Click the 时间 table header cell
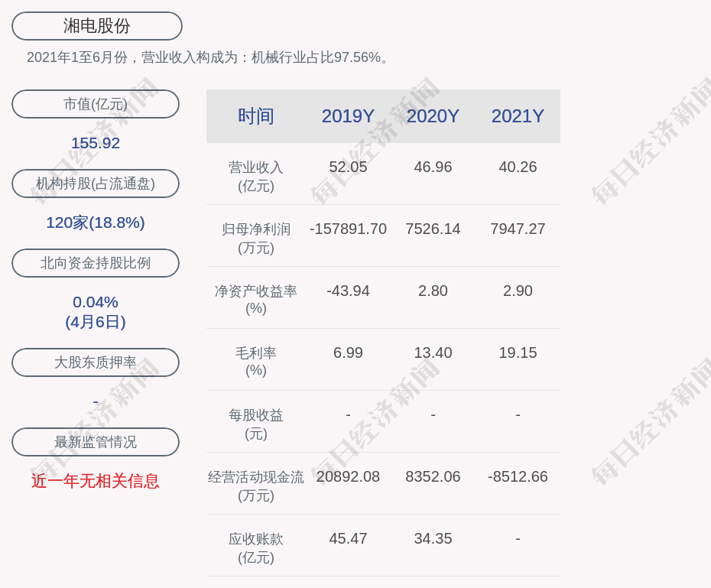The width and height of the screenshot is (711, 588). 256,116
